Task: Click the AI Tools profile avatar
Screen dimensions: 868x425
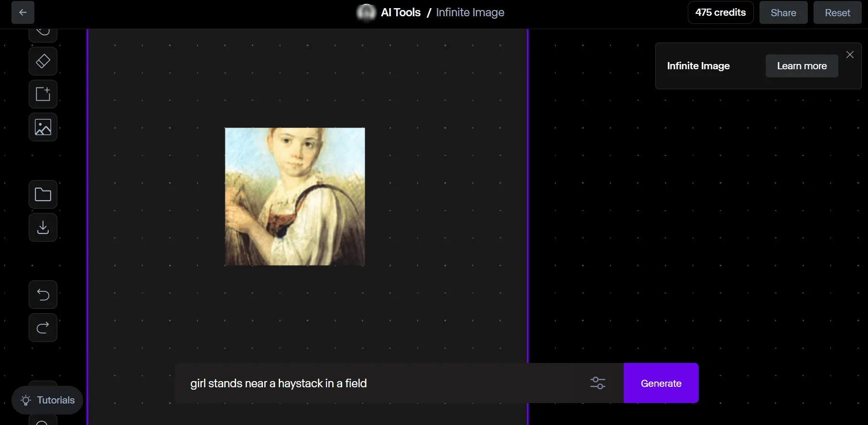Action: [366, 13]
